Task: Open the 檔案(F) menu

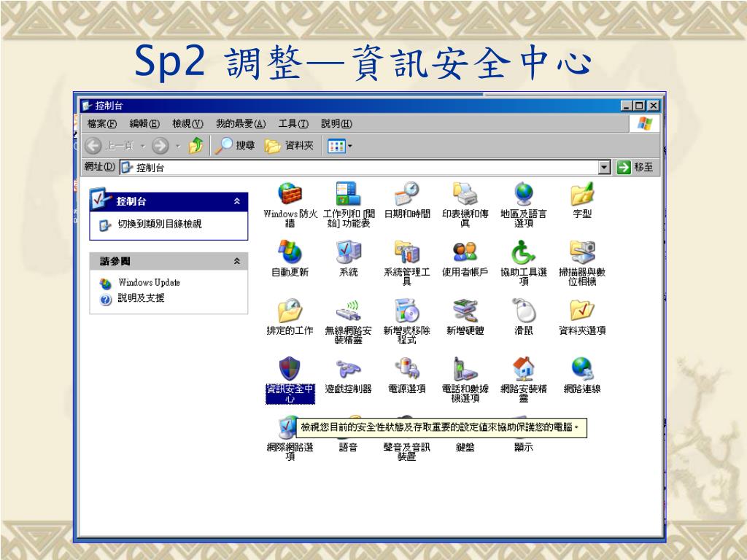Action: click(102, 124)
